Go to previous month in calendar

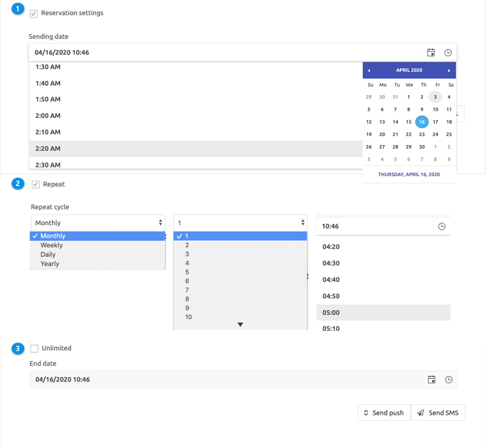point(369,71)
